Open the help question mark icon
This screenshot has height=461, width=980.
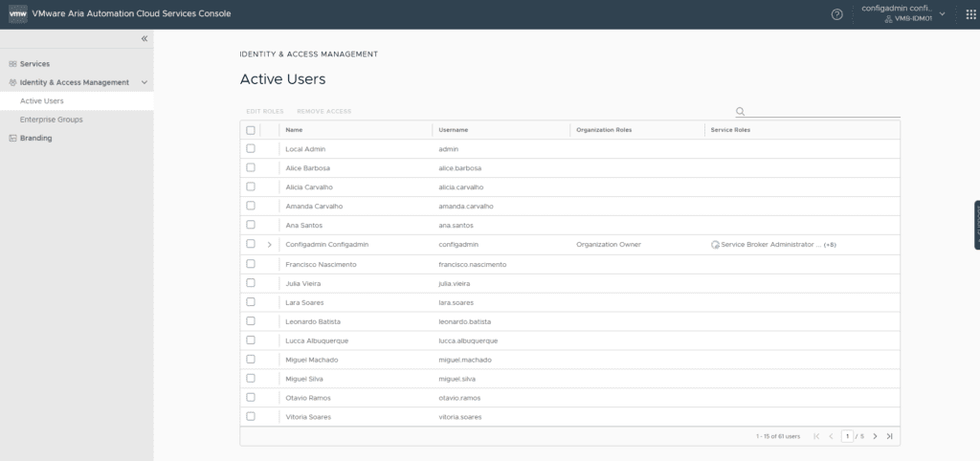tap(836, 14)
